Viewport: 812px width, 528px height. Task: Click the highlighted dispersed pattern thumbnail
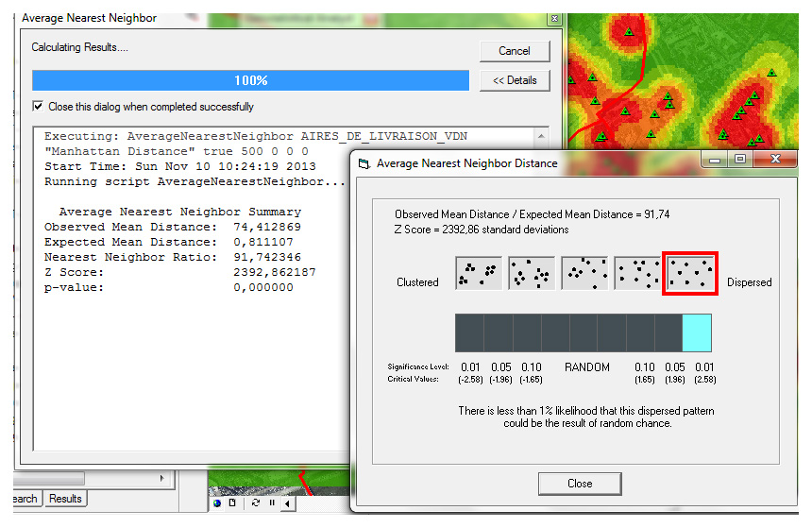point(690,273)
